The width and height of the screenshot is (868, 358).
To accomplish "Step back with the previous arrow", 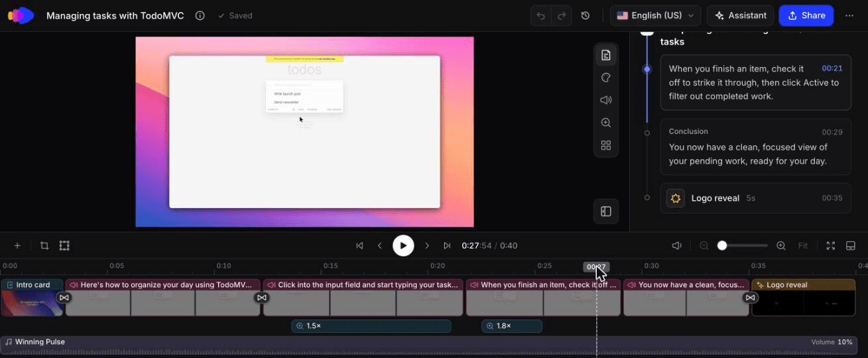I will click(380, 245).
